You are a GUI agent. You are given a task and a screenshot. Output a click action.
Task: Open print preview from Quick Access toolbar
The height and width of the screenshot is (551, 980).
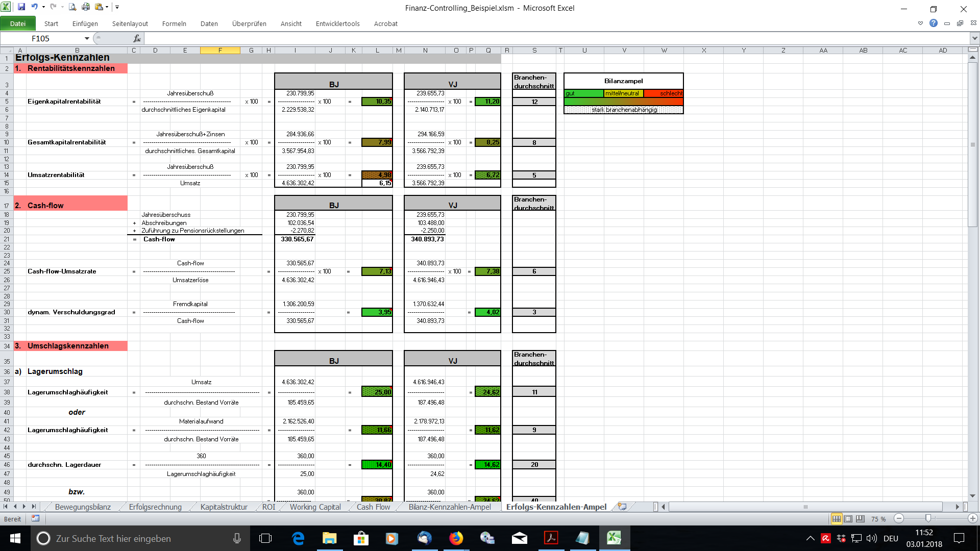[x=71, y=7]
